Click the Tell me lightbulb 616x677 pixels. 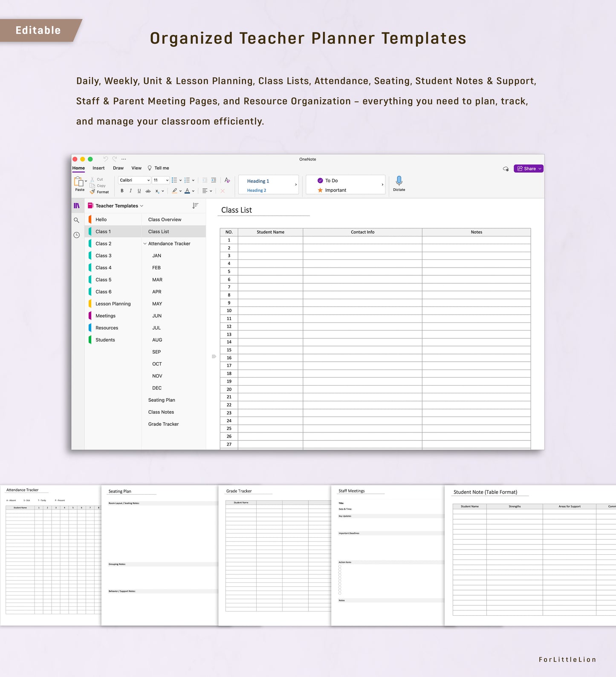point(150,168)
